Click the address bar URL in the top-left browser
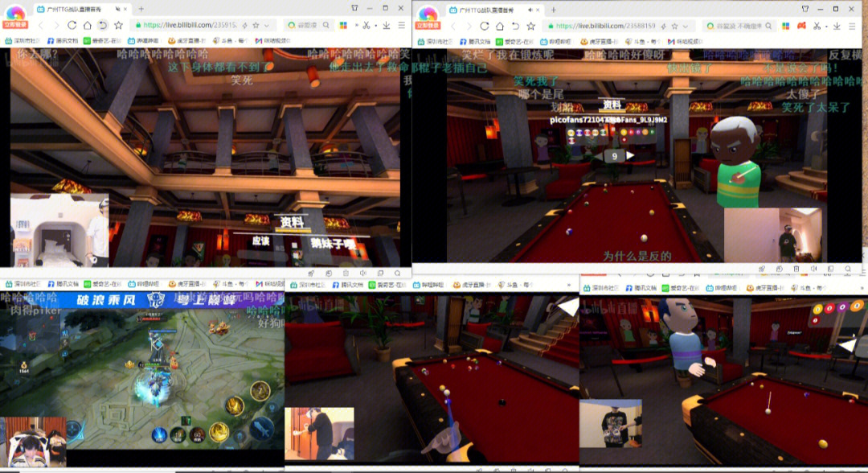The height and width of the screenshot is (473, 868). pos(190,25)
